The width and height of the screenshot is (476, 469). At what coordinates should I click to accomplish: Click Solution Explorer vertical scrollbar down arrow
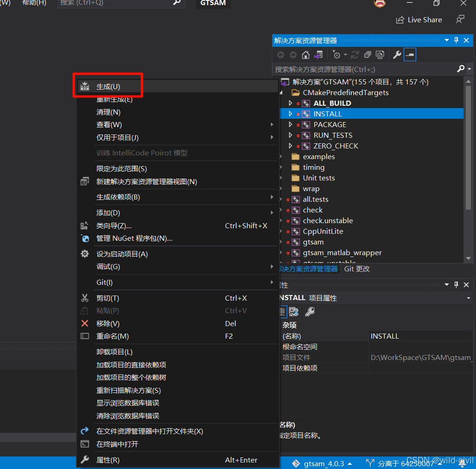[x=469, y=258]
